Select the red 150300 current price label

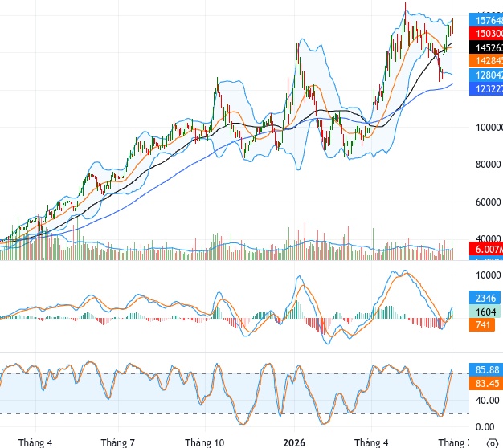pyautogui.click(x=486, y=34)
